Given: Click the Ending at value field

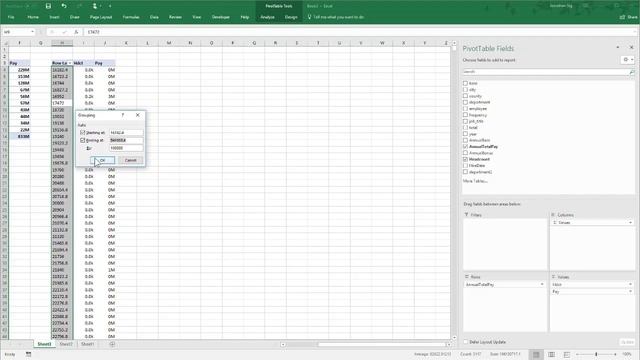Looking at the screenshot, I should (126, 140).
